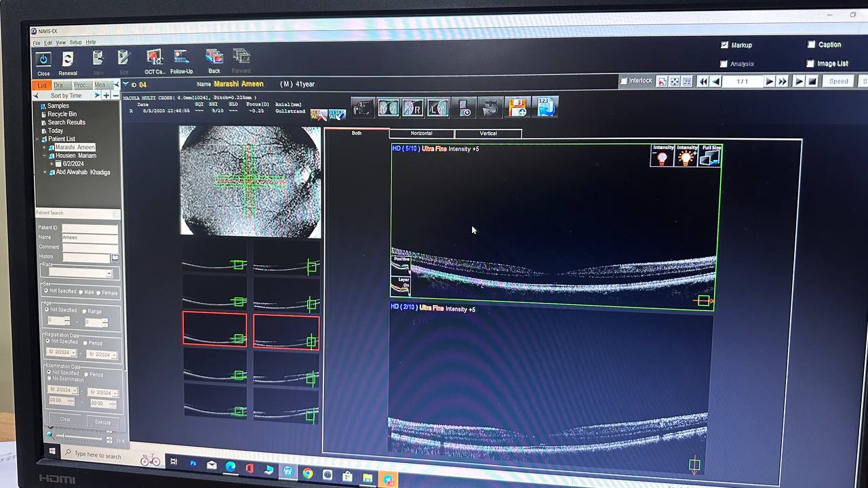Viewport: 868px width, 488px height.
Task: Click the Speed button
Action: (x=839, y=81)
